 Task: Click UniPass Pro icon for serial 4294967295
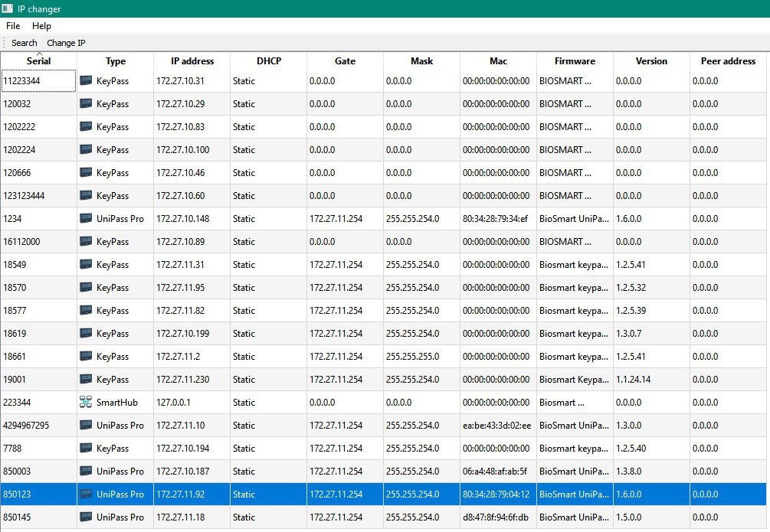pyautogui.click(x=86, y=425)
